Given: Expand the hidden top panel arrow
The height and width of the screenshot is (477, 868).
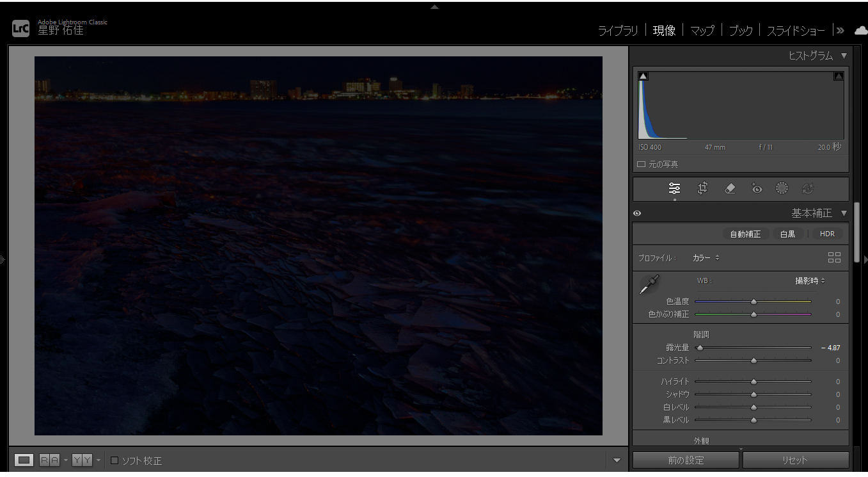Looking at the screenshot, I should pos(435,7).
